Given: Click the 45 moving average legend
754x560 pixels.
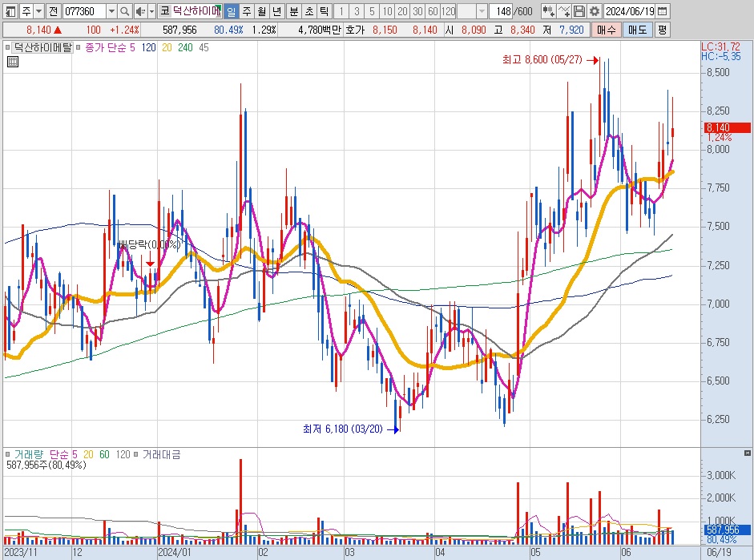Looking at the screenshot, I should tap(204, 47).
